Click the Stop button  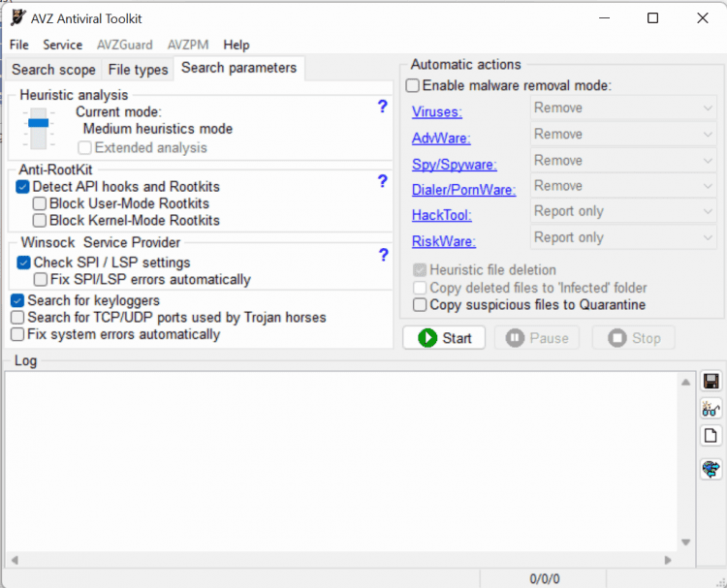pyautogui.click(x=633, y=338)
